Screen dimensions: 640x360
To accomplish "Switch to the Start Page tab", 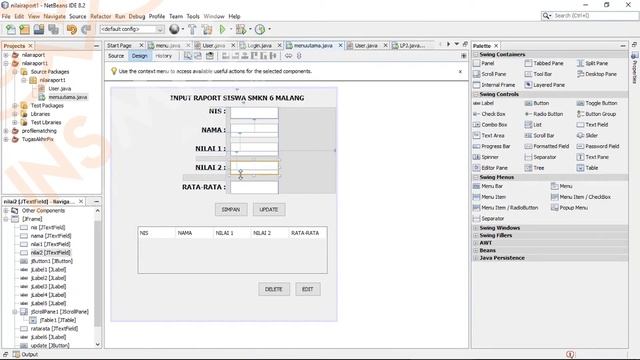I will [119, 45].
